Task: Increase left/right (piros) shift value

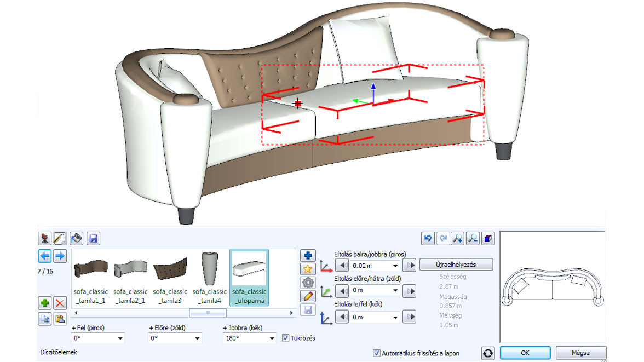Action: tap(410, 266)
